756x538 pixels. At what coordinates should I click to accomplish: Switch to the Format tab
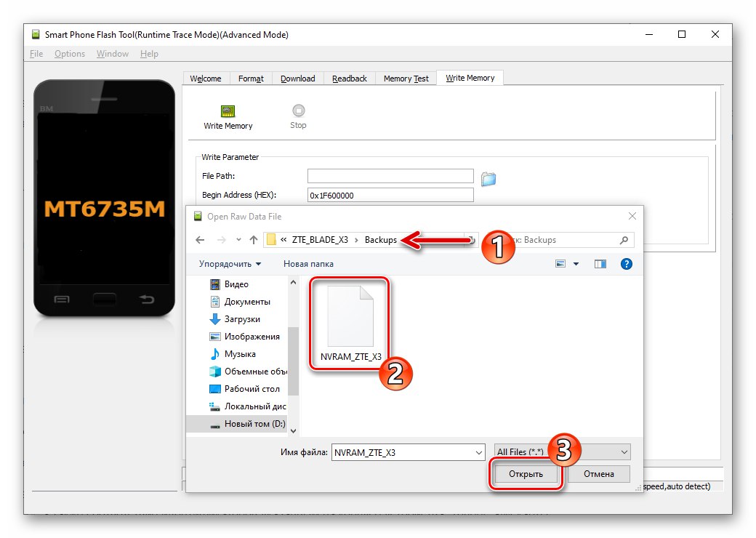tap(251, 78)
